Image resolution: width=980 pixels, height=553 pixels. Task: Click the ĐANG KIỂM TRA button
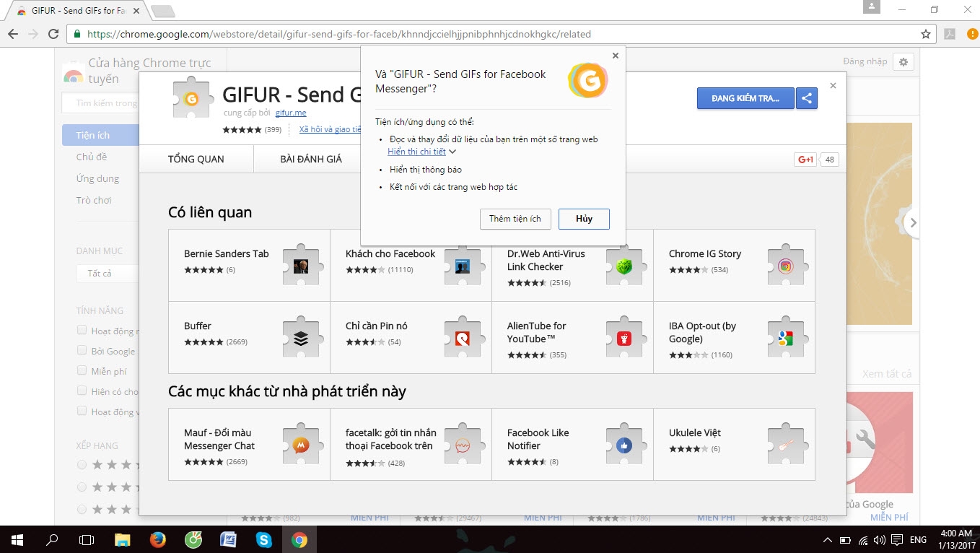(745, 98)
